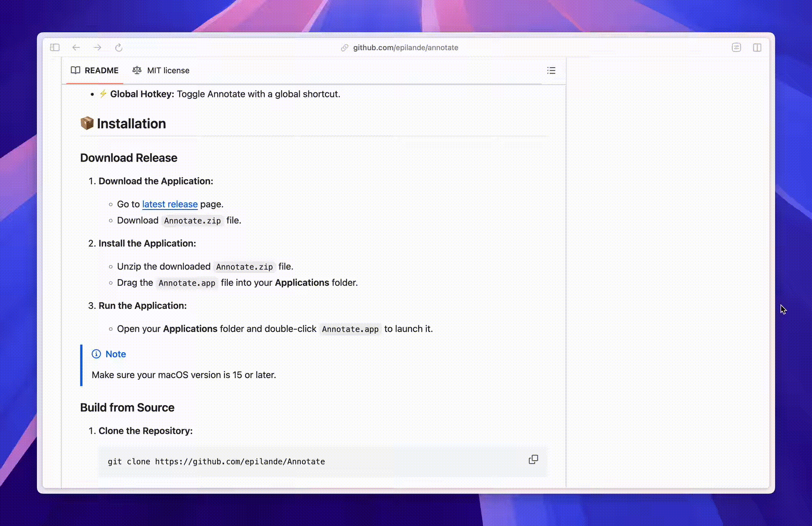Copy the git clone command

point(533,459)
